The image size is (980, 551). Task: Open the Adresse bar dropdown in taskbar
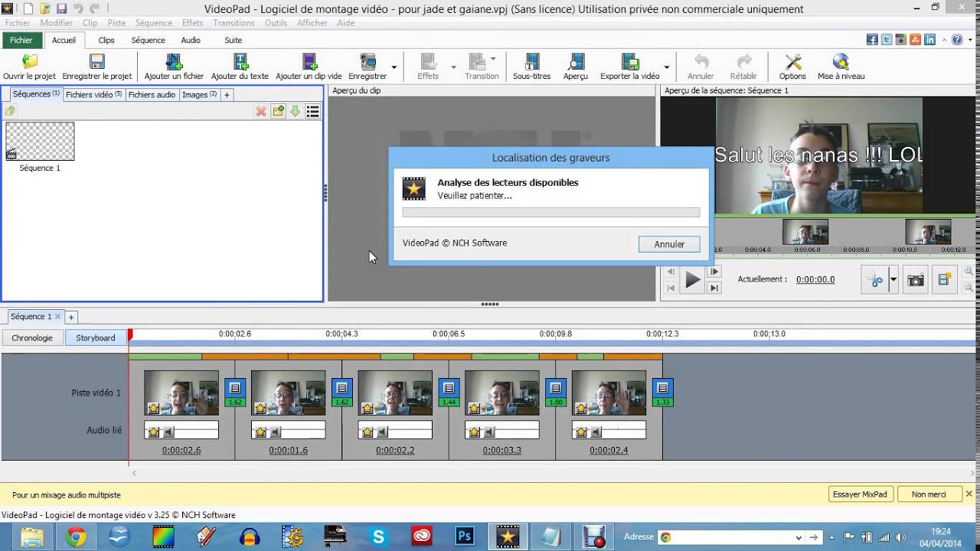[x=800, y=537]
